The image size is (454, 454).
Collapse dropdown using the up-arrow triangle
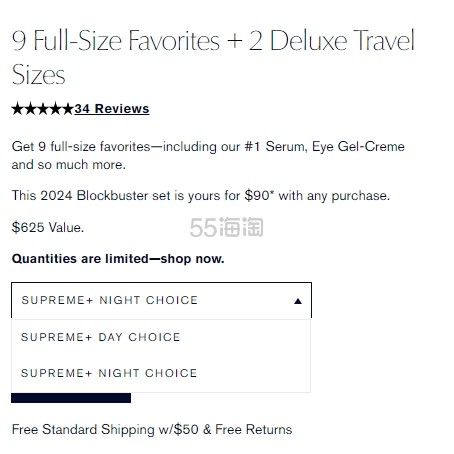coord(298,301)
